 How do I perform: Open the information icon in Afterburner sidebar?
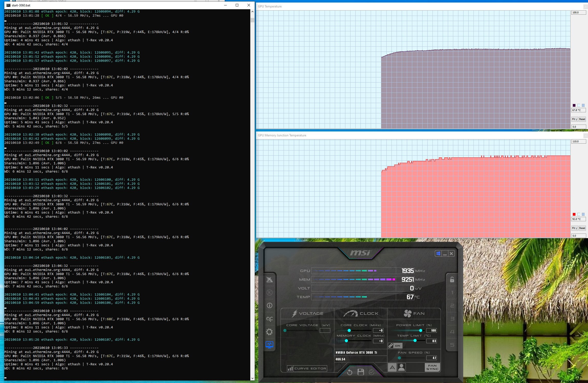pos(269,306)
